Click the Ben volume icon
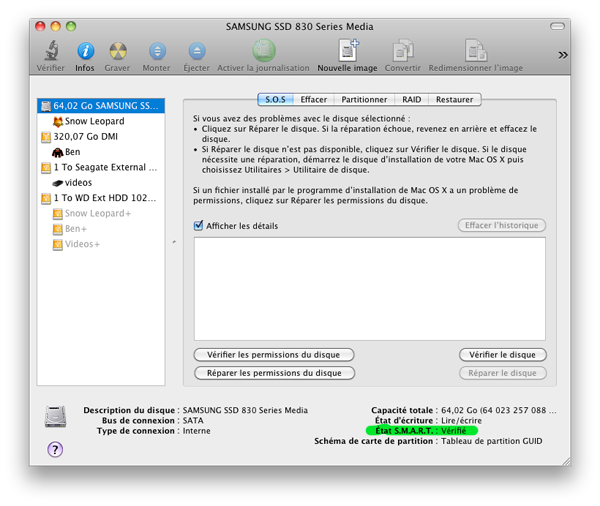600x506 pixels. coord(58,152)
